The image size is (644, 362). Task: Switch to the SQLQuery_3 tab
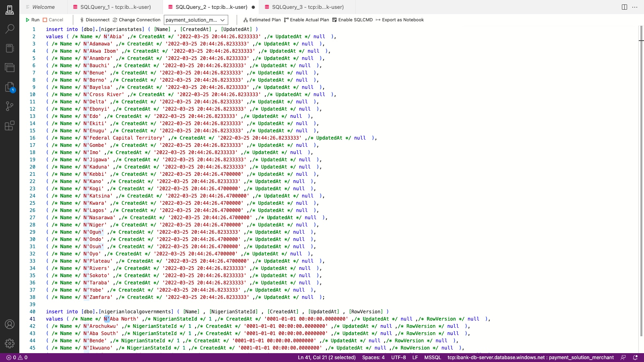(x=308, y=7)
